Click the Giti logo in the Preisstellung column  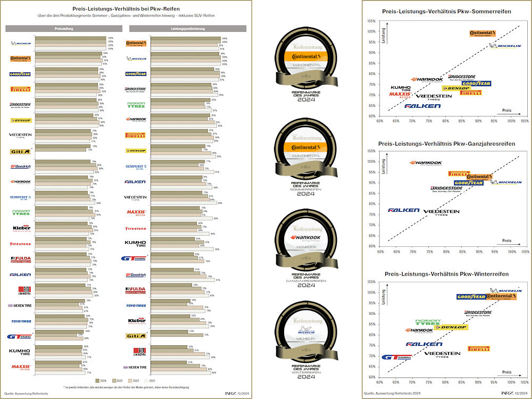(20, 152)
